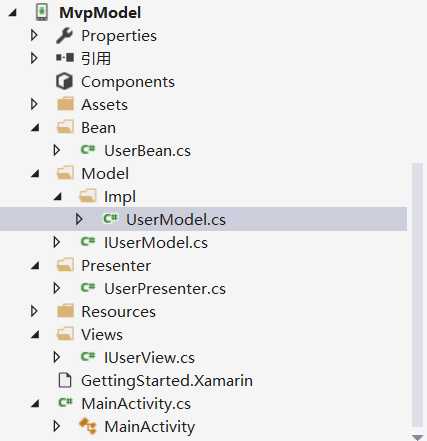Image resolution: width=427 pixels, height=441 pixels.
Task: Click the Assets folder icon
Action: click(65, 104)
